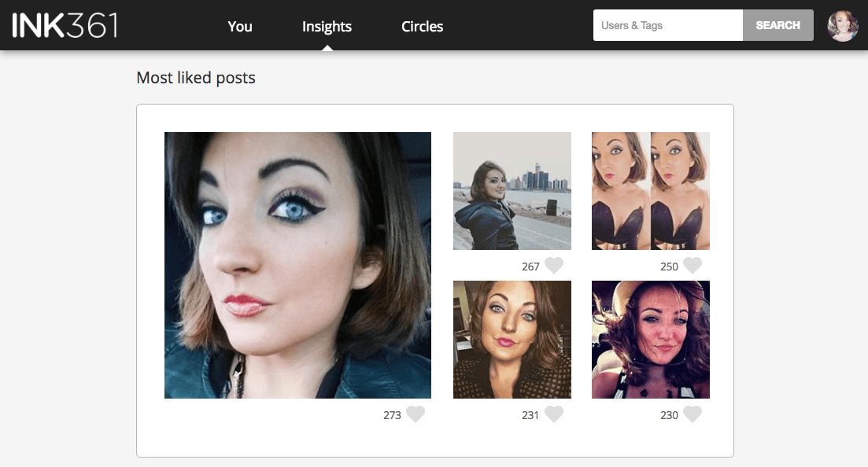Click the heart beside the 231 count

pyautogui.click(x=554, y=414)
